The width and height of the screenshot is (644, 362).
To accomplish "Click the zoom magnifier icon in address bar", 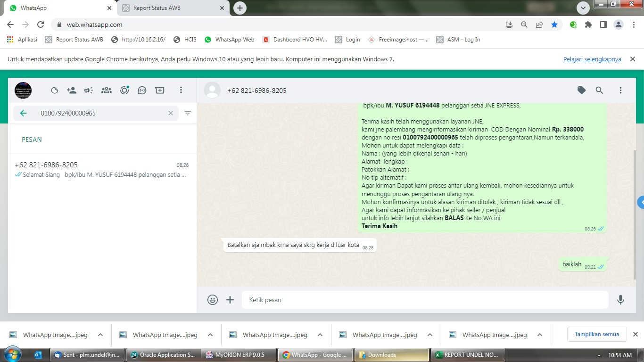I will pos(524,25).
